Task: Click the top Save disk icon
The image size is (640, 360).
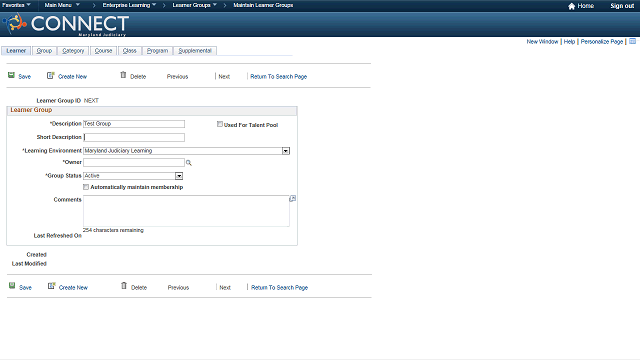Action: pos(11,75)
